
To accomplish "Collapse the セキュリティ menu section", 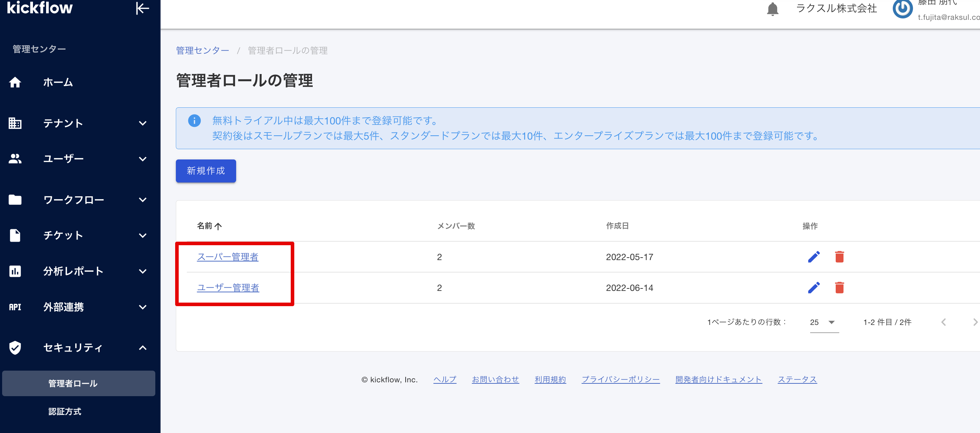I will click(x=142, y=348).
